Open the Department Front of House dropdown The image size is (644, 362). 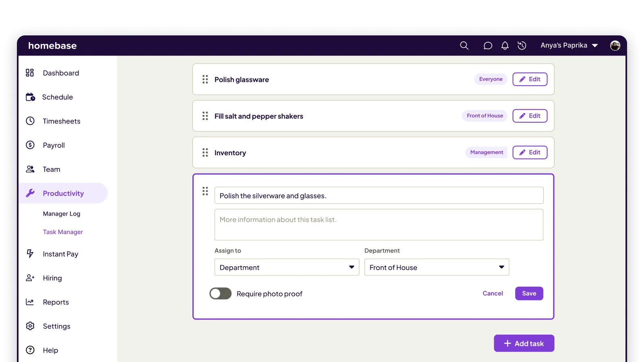[x=437, y=267]
